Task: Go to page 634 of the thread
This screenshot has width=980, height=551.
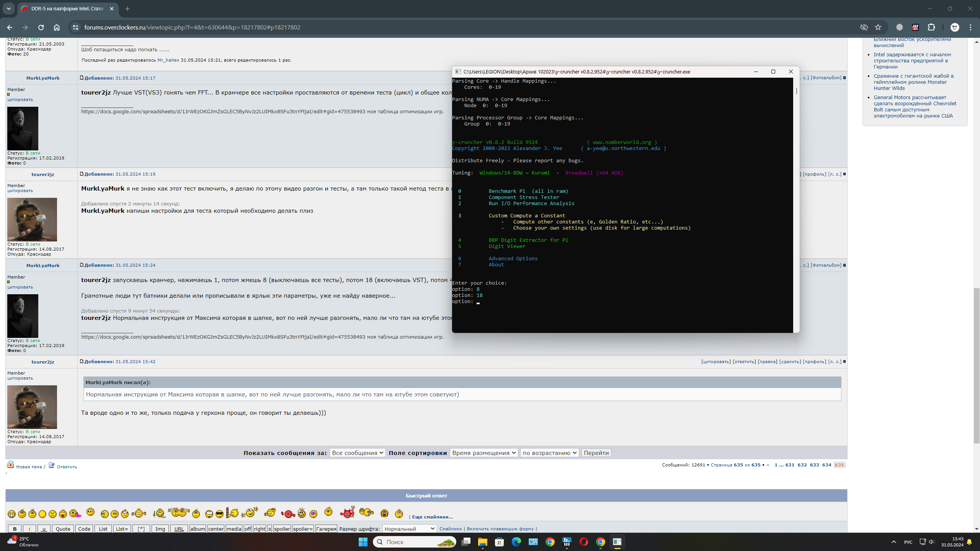Action: point(826,465)
